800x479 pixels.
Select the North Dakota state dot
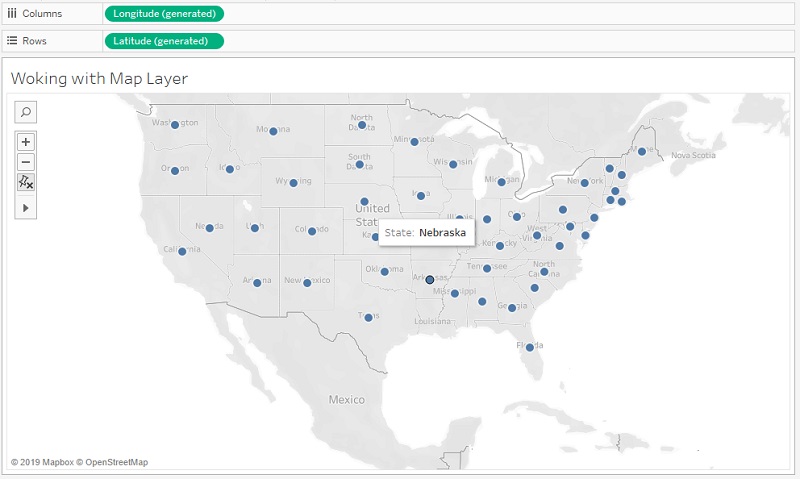[362, 125]
